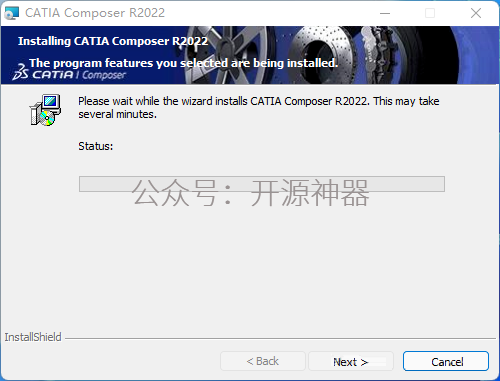Click the Status: label
Viewport: 500px width, 381px height.
[x=96, y=146]
